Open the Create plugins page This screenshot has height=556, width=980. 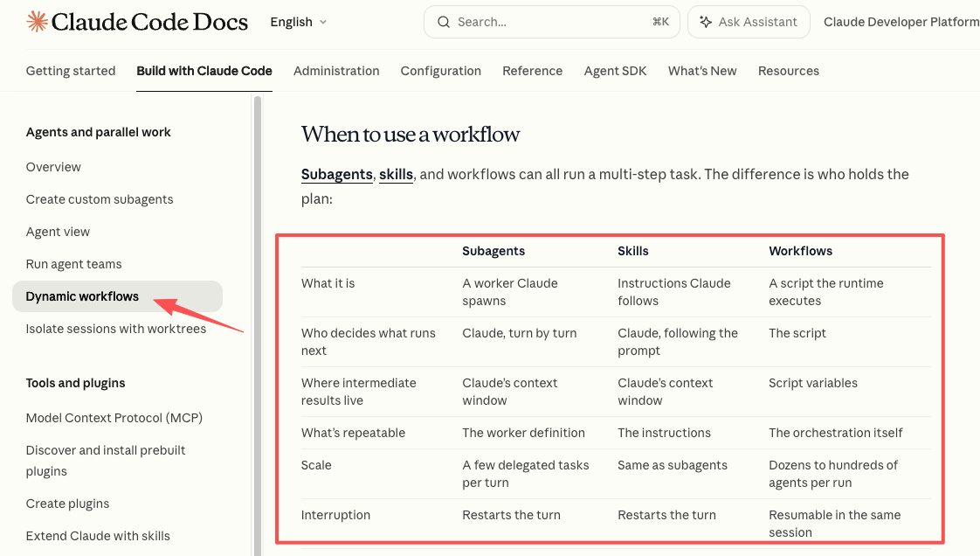point(67,504)
